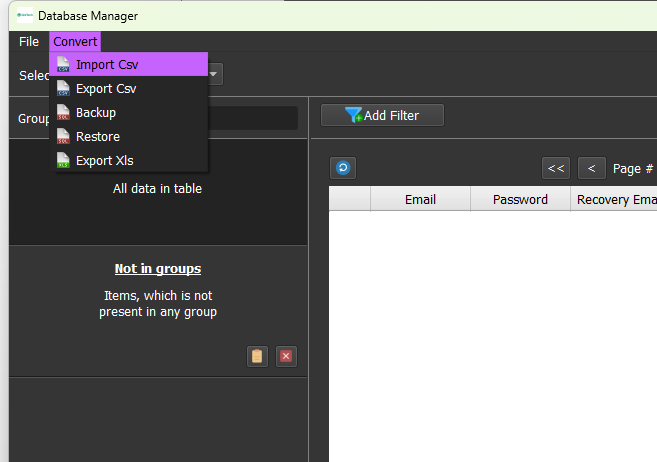Choose Import Csv from the Convert menu
This screenshot has width=657, height=462.
point(107,65)
